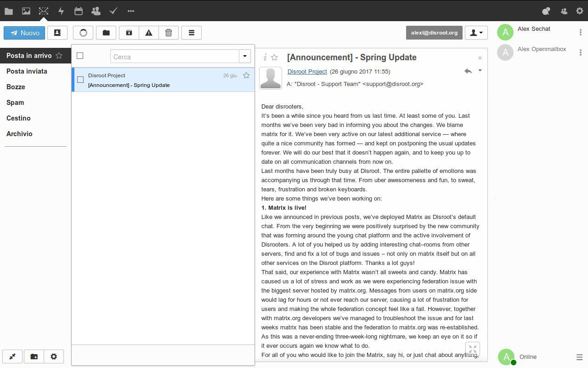Click the Disroot Project sender link

click(x=307, y=71)
